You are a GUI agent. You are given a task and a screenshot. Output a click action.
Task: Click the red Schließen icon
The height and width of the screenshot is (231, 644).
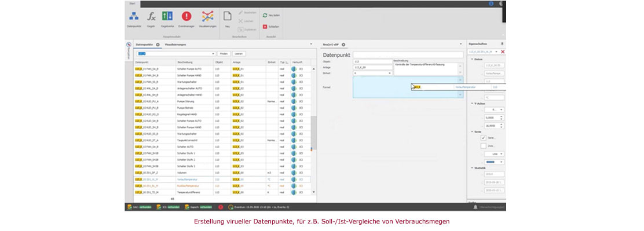pyautogui.click(x=265, y=27)
